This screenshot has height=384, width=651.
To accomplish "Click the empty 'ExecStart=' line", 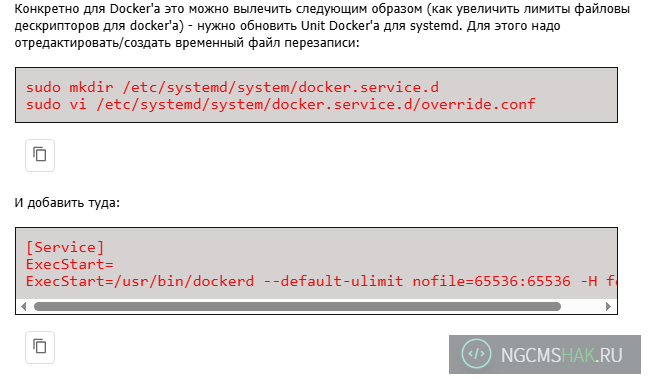I will [x=69, y=264].
